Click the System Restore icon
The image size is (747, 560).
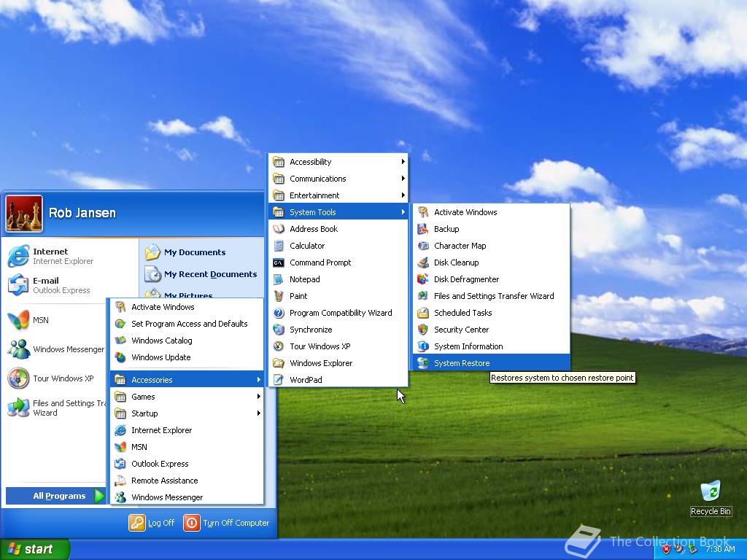(x=422, y=363)
